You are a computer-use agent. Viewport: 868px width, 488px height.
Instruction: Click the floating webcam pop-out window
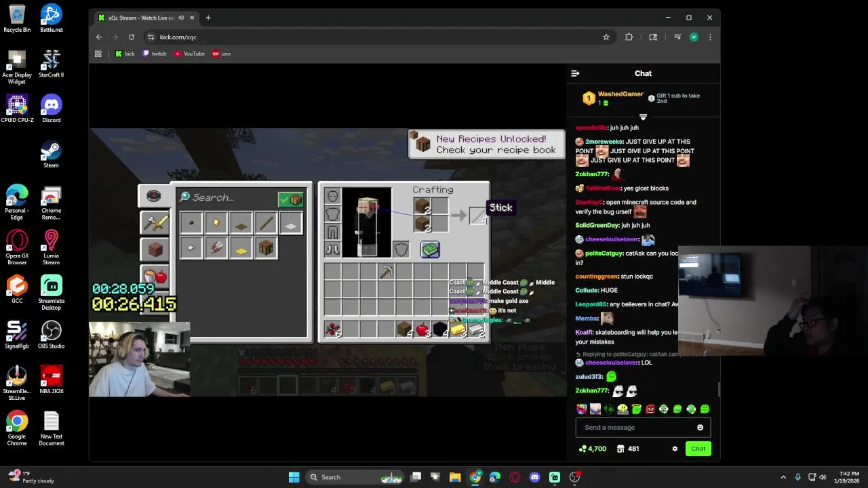(773, 302)
